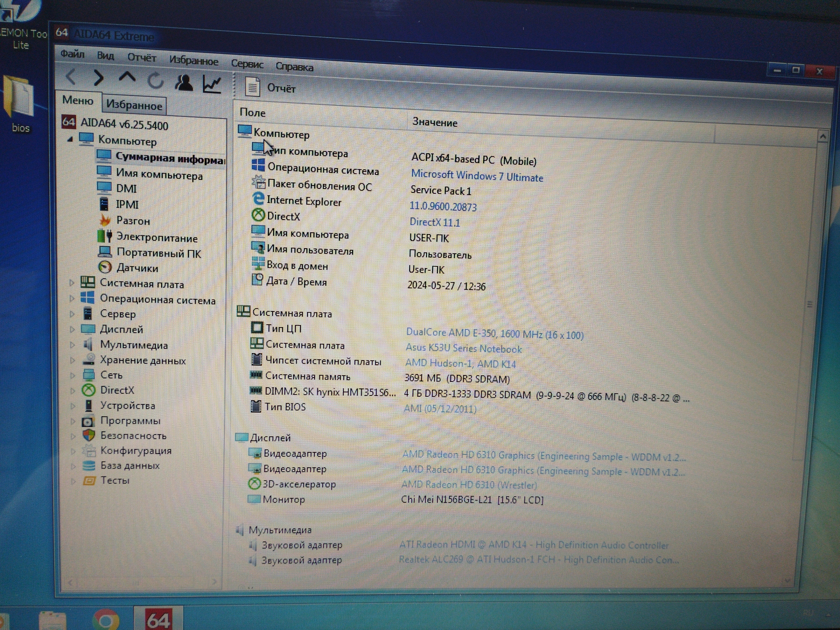Select the Тип компьютера row
The width and height of the screenshot is (840, 630).
click(394, 155)
